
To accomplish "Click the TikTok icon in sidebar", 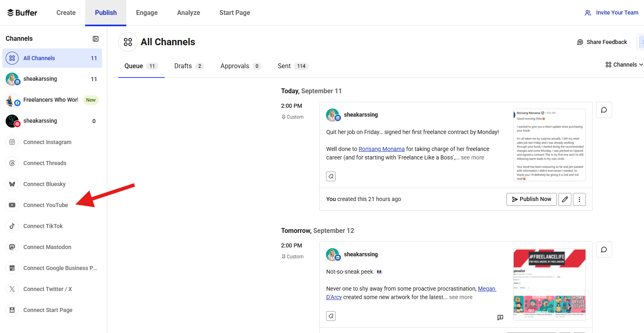I will point(12,226).
